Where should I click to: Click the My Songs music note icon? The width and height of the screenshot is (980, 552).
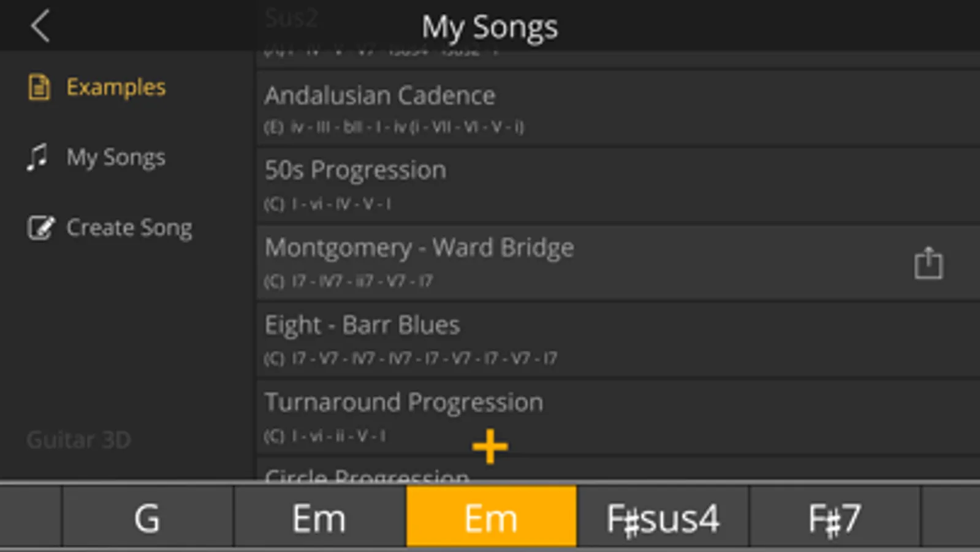coord(39,157)
